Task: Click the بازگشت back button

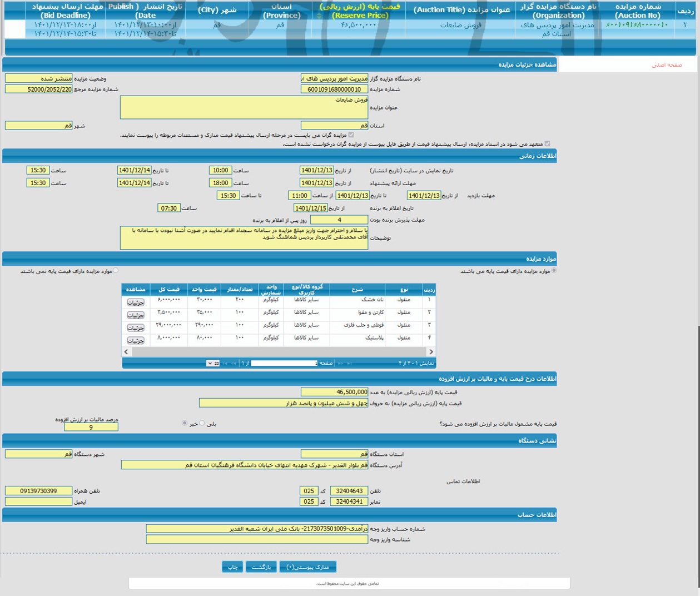Action: [261, 567]
